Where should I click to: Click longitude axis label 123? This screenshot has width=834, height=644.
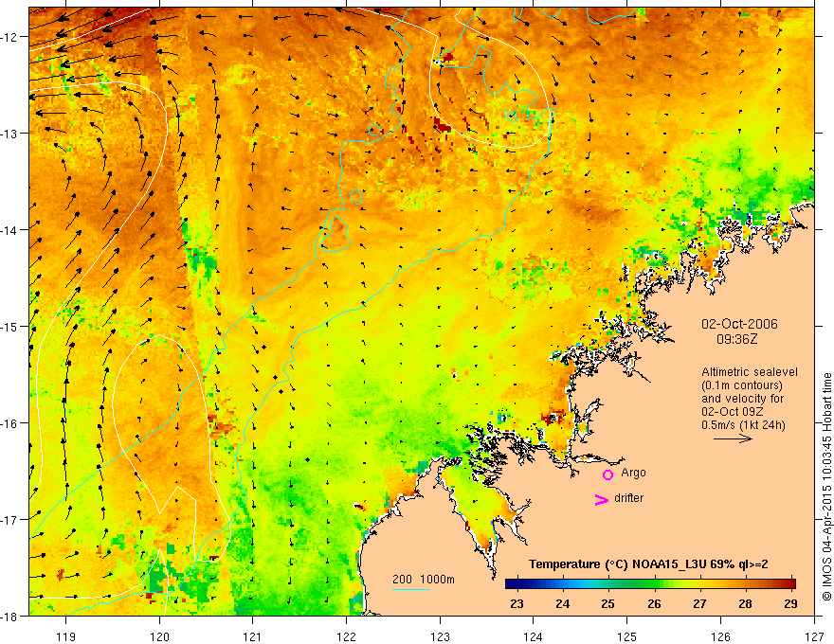click(x=440, y=636)
